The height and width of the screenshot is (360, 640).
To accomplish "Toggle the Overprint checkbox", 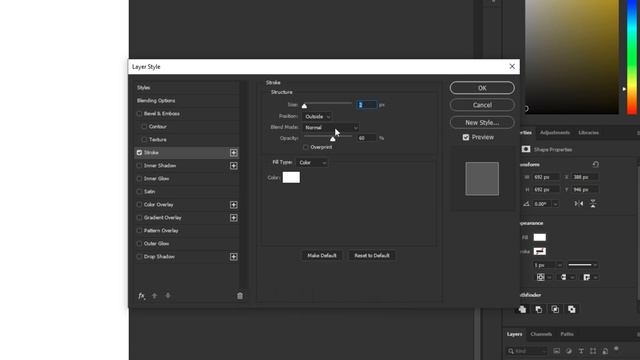I will 306,147.
